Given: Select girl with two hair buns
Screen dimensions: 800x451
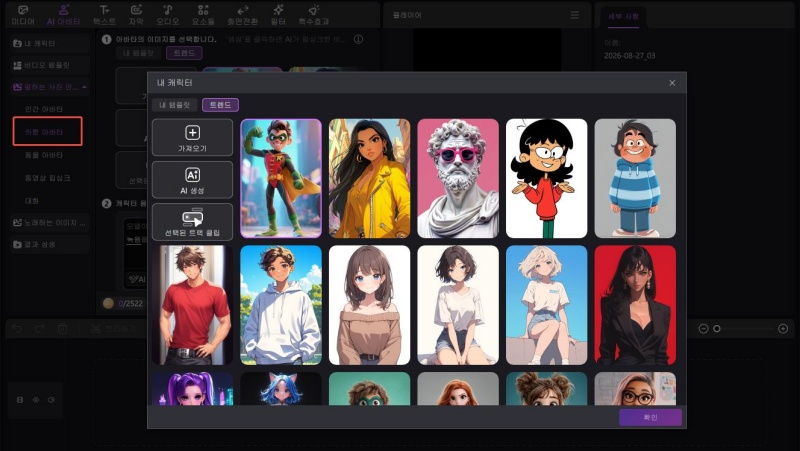Looking at the screenshot, I should 546,389.
